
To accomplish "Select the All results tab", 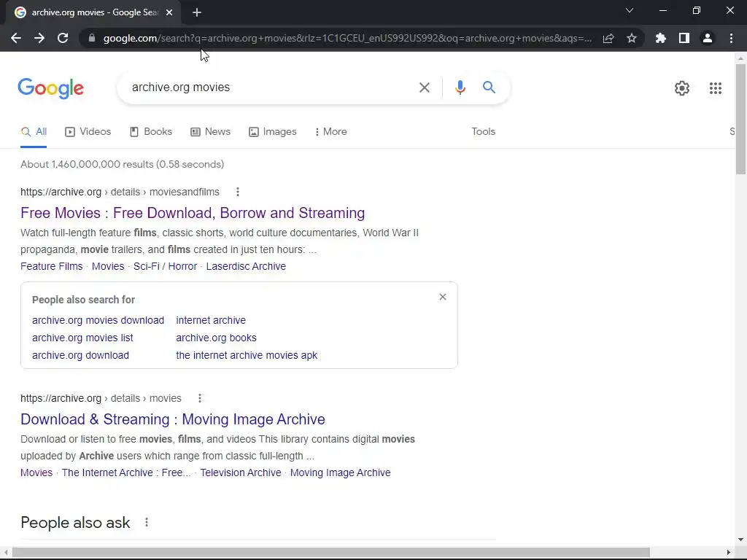I will tap(34, 132).
